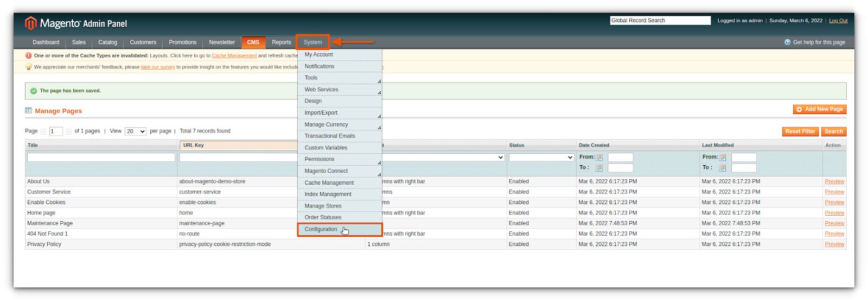
Task: Choose Transactional Emails menu item
Action: point(340,136)
